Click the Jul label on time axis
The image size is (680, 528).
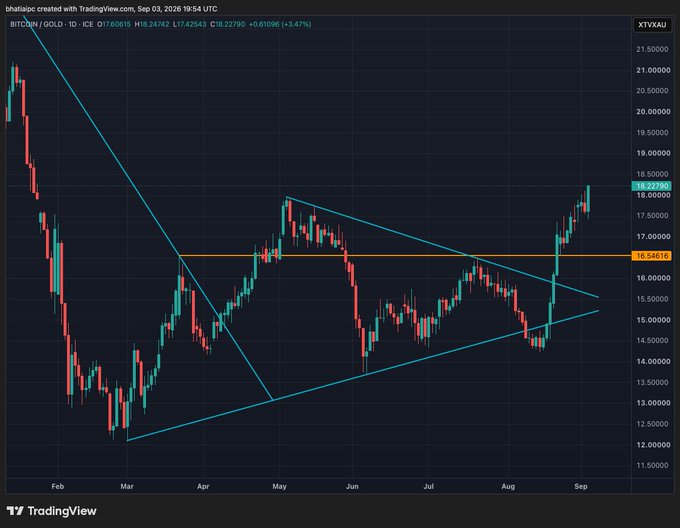(428, 486)
